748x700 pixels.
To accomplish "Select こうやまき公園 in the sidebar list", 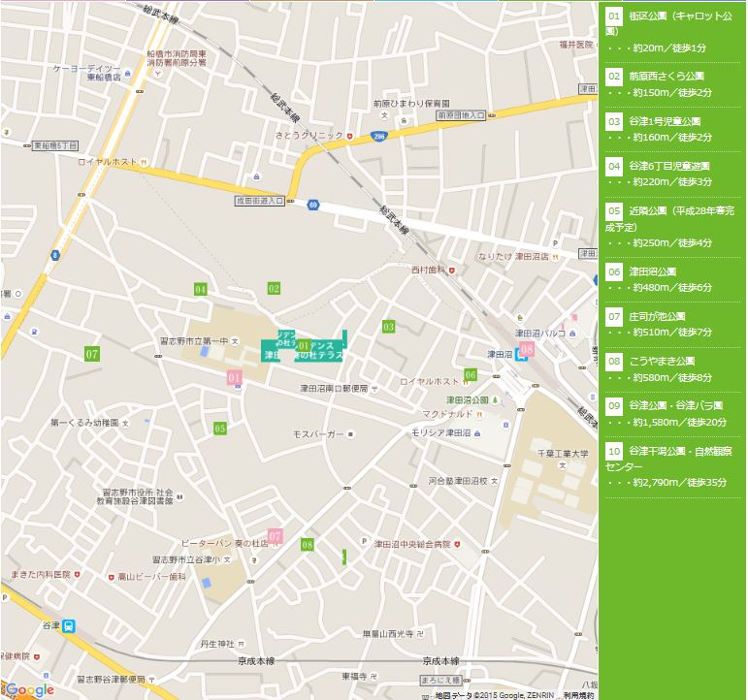I will coord(662,361).
